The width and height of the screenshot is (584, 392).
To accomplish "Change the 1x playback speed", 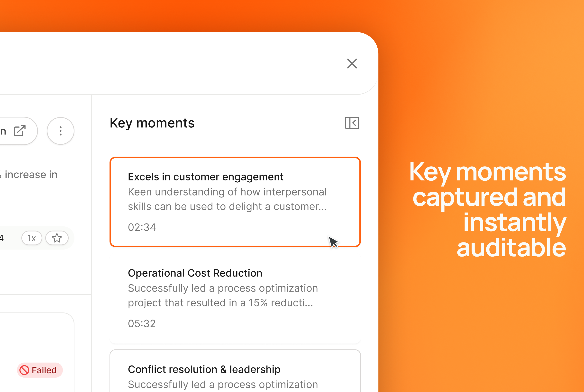I will click(x=32, y=238).
